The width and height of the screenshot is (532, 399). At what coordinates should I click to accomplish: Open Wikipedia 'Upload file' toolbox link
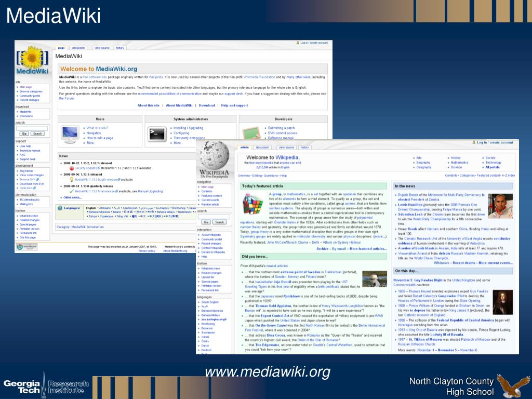tap(208, 277)
